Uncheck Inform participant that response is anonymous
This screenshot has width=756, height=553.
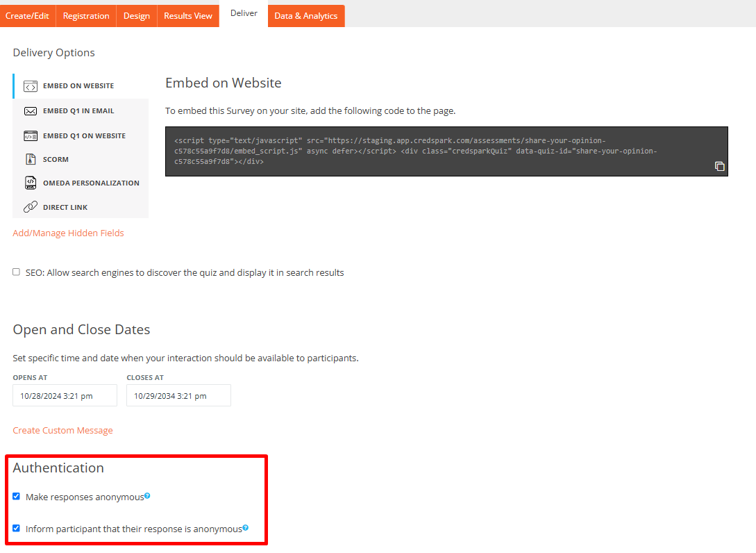click(17, 529)
